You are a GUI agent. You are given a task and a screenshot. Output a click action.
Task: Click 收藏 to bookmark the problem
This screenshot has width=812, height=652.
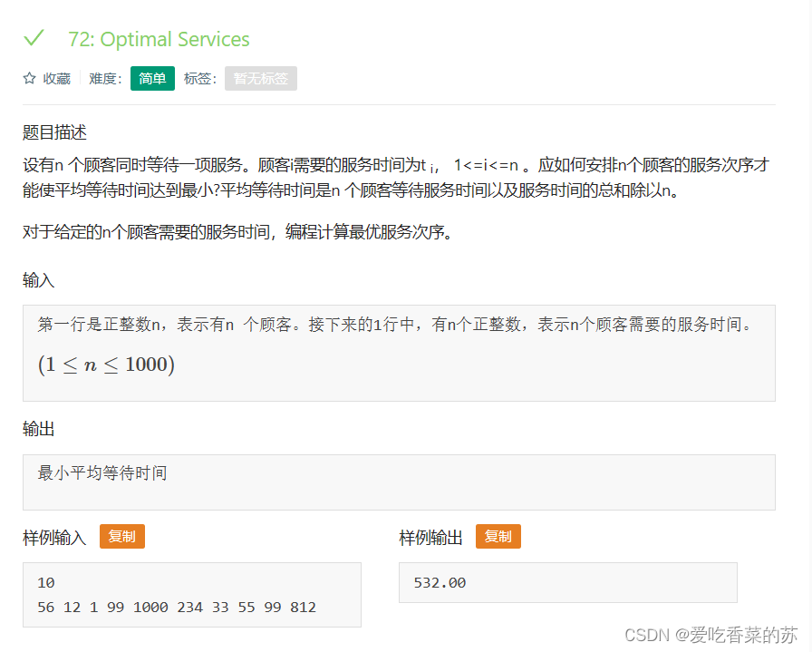(x=56, y=78)
